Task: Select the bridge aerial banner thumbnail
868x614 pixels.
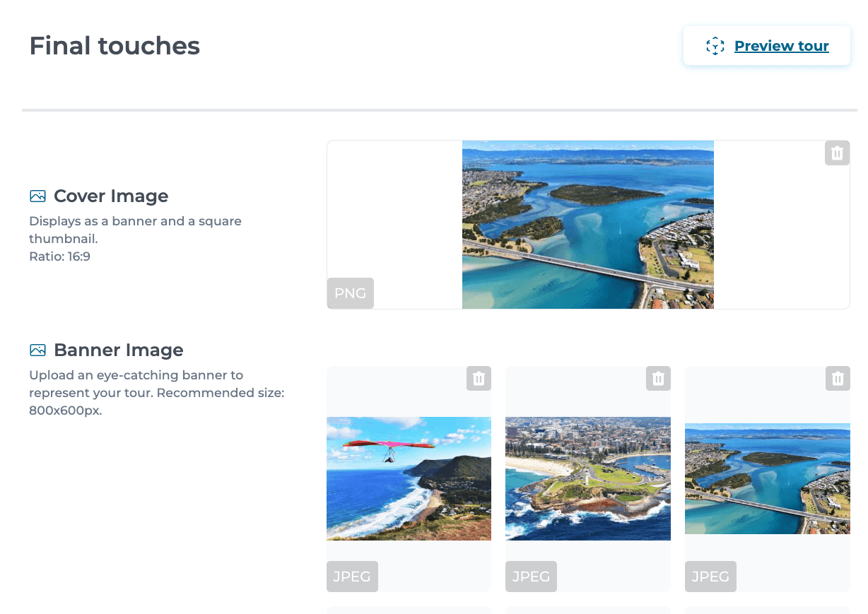Action: (x=767, y=478)
